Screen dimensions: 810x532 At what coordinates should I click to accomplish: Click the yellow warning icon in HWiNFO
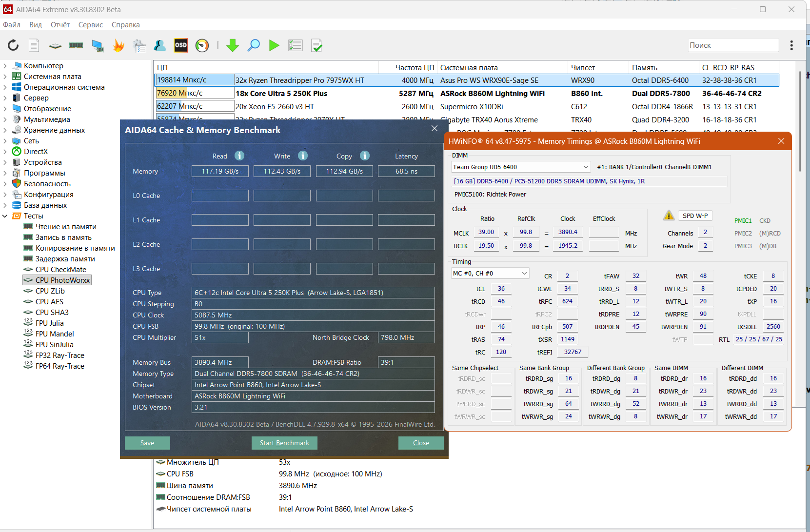[669, 216]
